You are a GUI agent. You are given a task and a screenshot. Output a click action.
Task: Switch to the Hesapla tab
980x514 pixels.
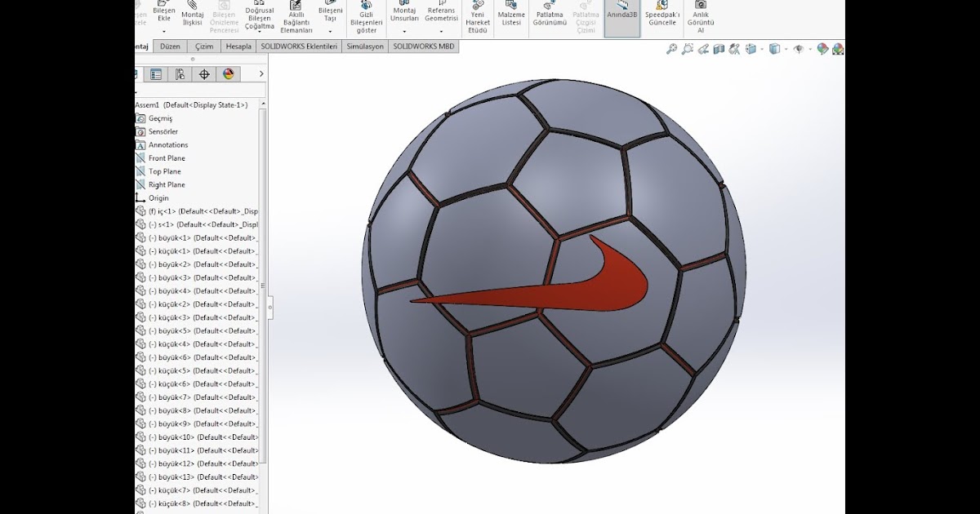(x=238, y=47)
